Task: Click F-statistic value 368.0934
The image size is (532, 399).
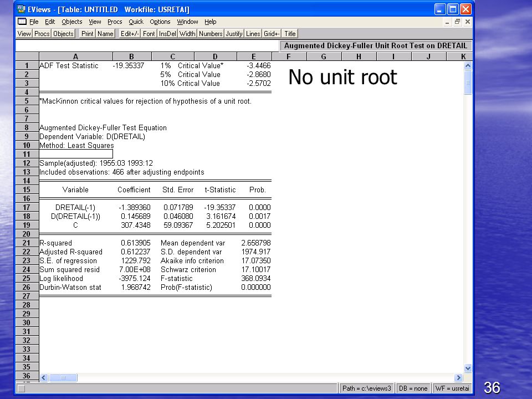Action: point(256,278)
